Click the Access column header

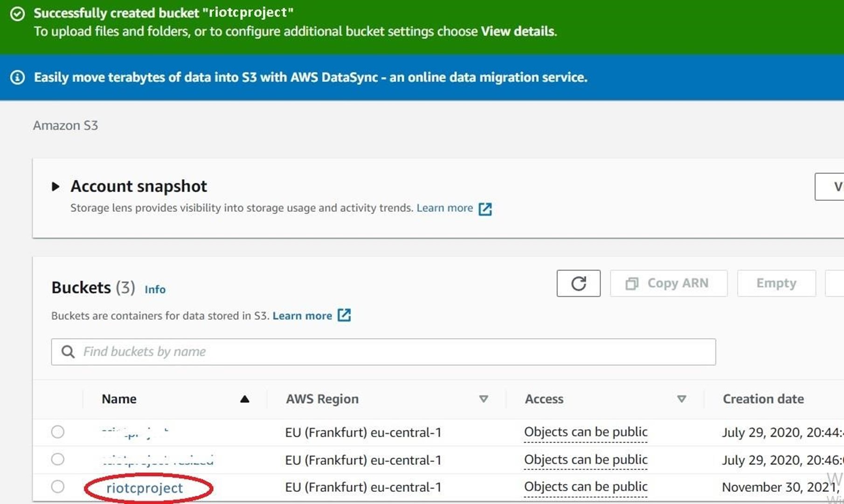[544, 399]
